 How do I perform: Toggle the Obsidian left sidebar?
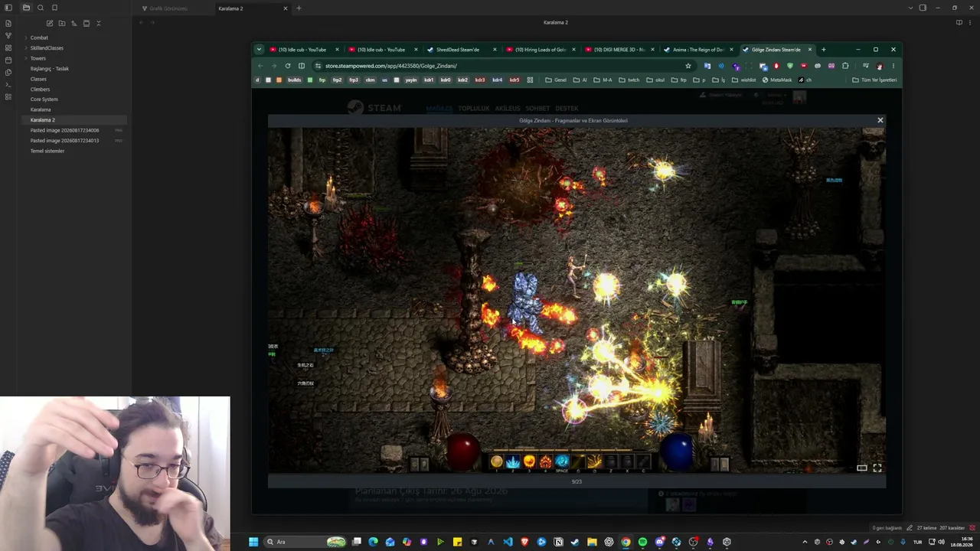point(8,8)
